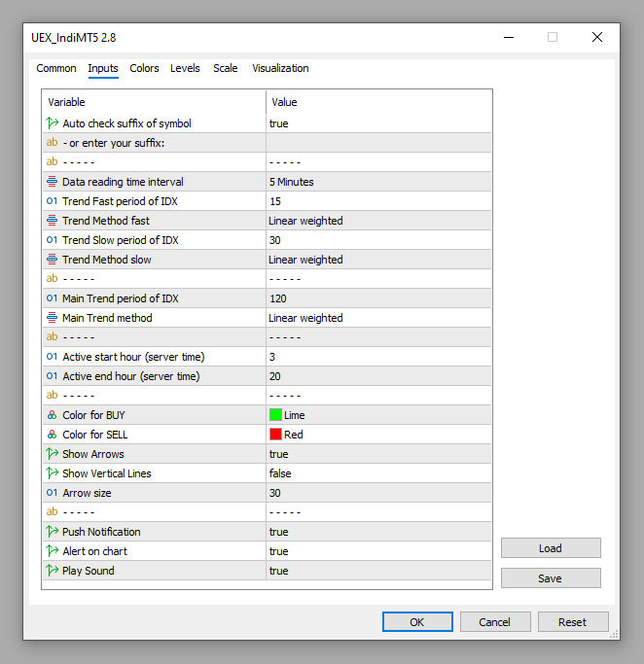This screenshot has width=644, height=664.
Task: Click the integer icon beside Trend Fast period of IDX
Action: tap(53, 201)
